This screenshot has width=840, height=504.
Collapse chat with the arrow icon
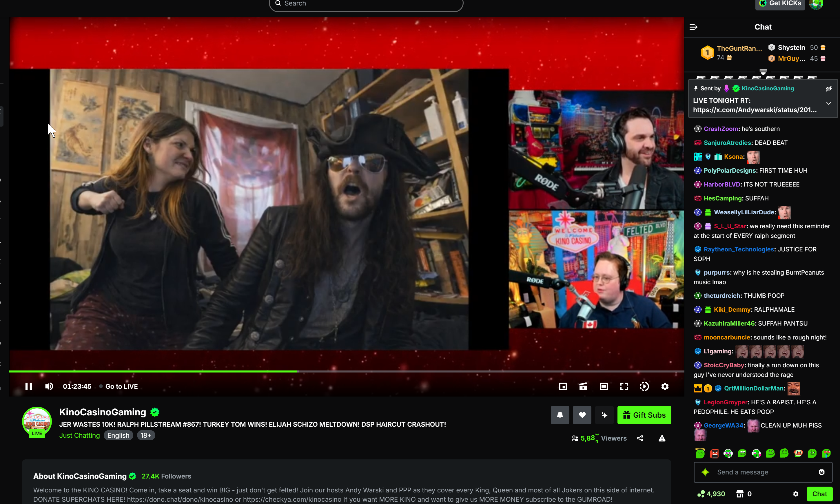tap(693, 27)
